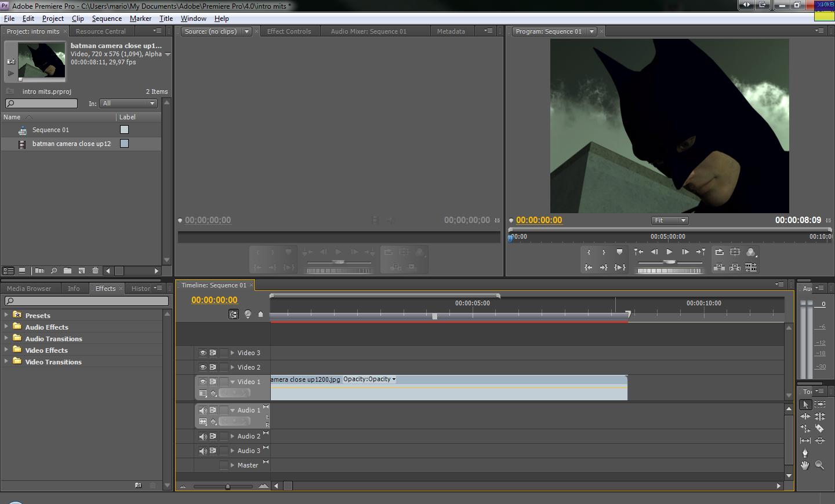Expand the Video 3 track
Viewport: 835px width, 504px height.
[x=233, y=353]
